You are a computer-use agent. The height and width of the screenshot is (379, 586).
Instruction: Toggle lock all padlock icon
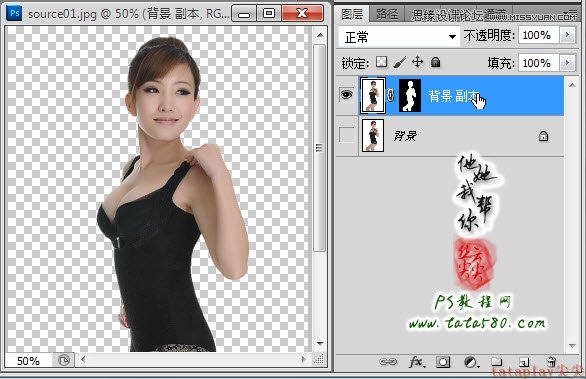coord(435,62)
